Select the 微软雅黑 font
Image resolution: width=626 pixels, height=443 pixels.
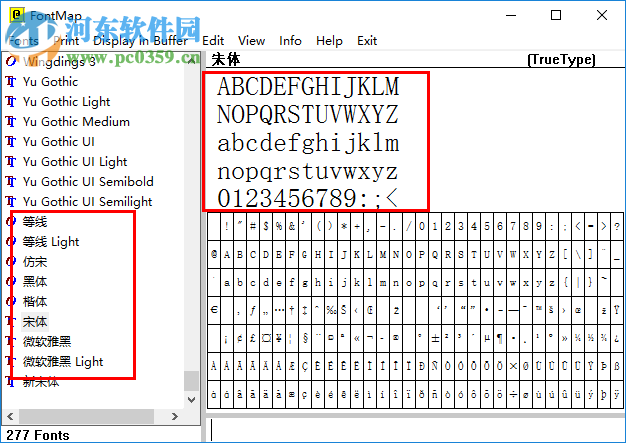pyautogui.click(x=47, y=341)
